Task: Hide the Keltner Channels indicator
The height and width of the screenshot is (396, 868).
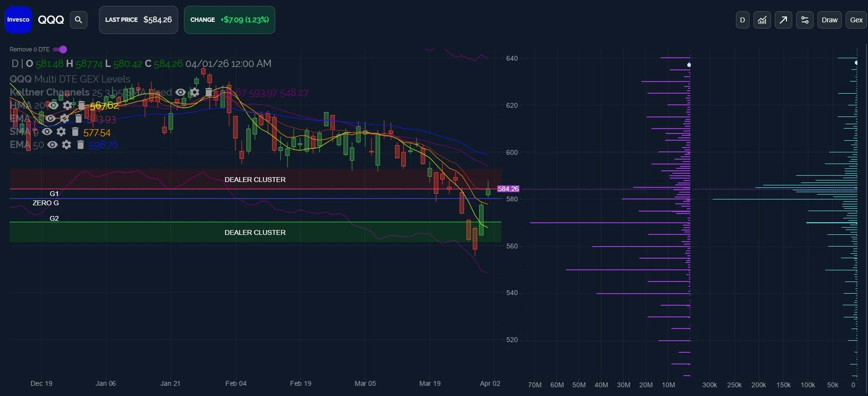Action: (181, 92)
